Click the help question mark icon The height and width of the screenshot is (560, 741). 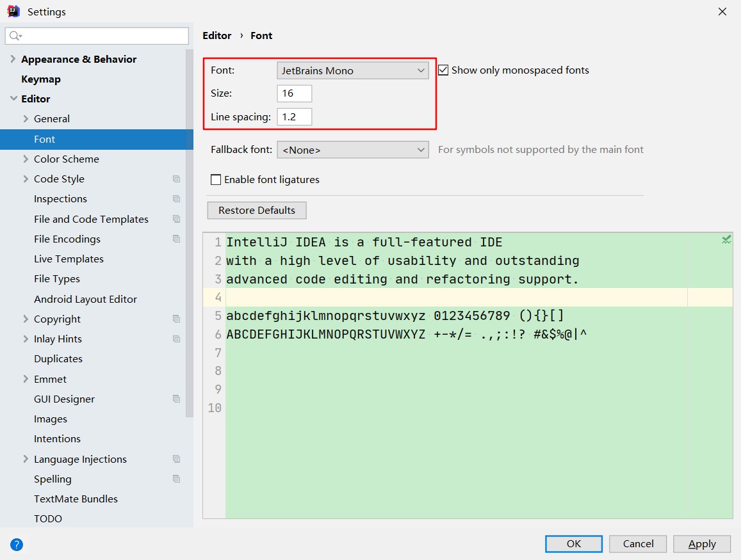tap(17, 545)
